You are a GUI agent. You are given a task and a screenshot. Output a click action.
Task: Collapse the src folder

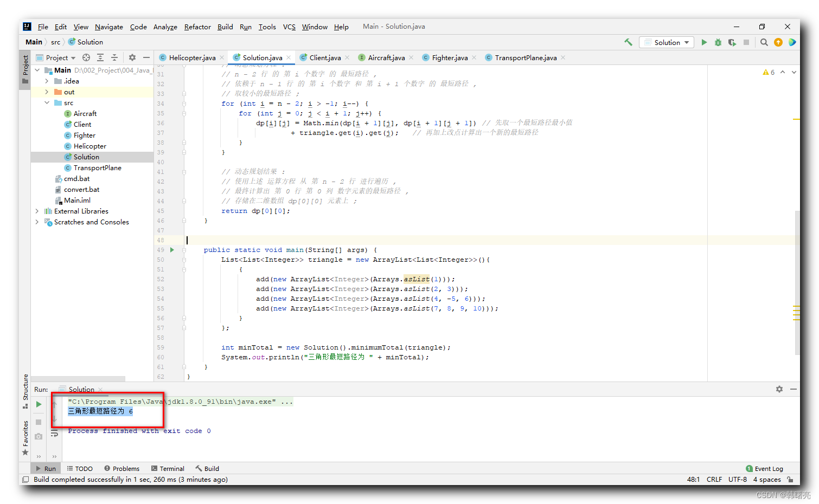pyautogui.click(x=47, y=103)
